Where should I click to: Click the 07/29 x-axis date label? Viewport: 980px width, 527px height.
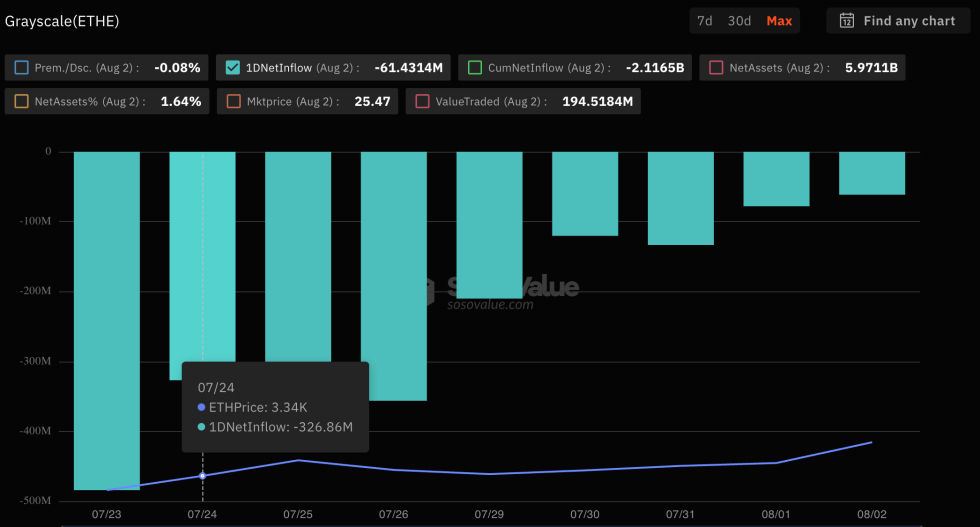pos(489,514)
